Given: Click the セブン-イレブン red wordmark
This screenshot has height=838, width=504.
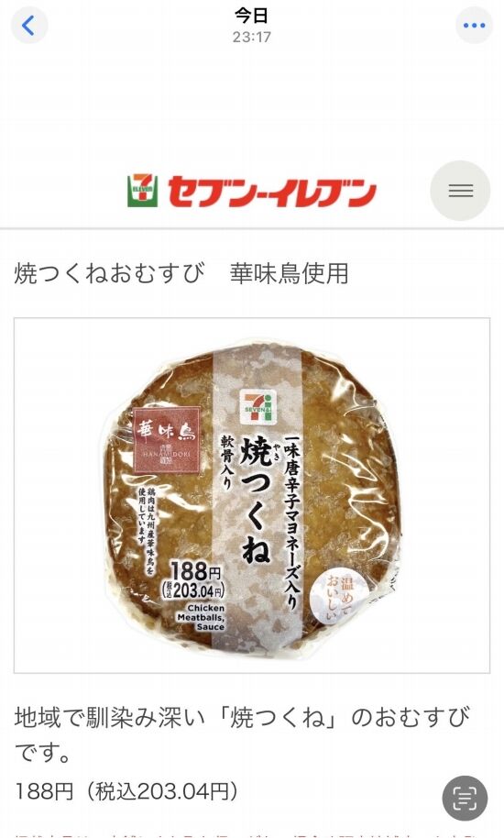Looking at the screenshot, I should [x=272, y=193].
